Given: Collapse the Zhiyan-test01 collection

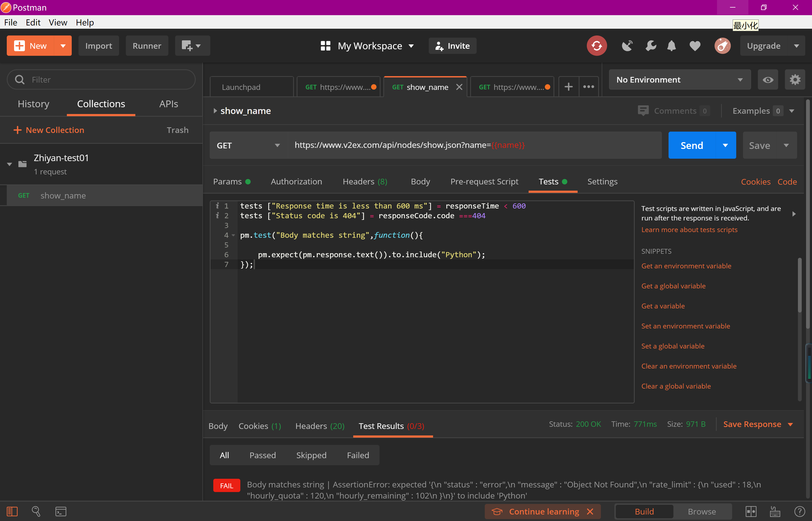Looking at the screenshot, I should click(x=9, y=164).
